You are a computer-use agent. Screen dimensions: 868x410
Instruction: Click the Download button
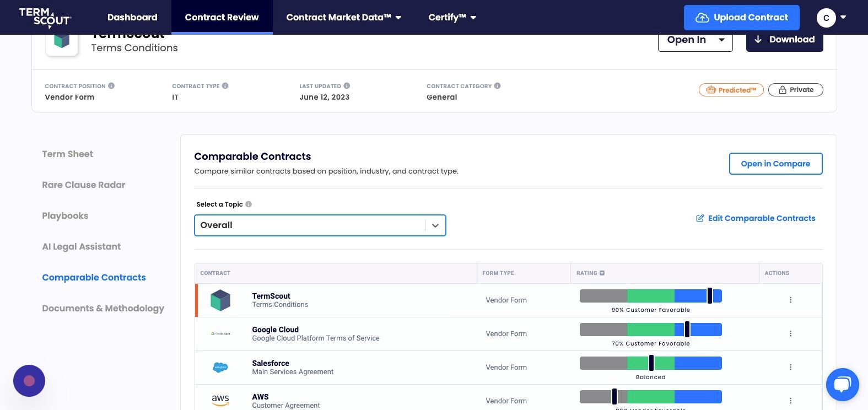(x=785, y=40)
